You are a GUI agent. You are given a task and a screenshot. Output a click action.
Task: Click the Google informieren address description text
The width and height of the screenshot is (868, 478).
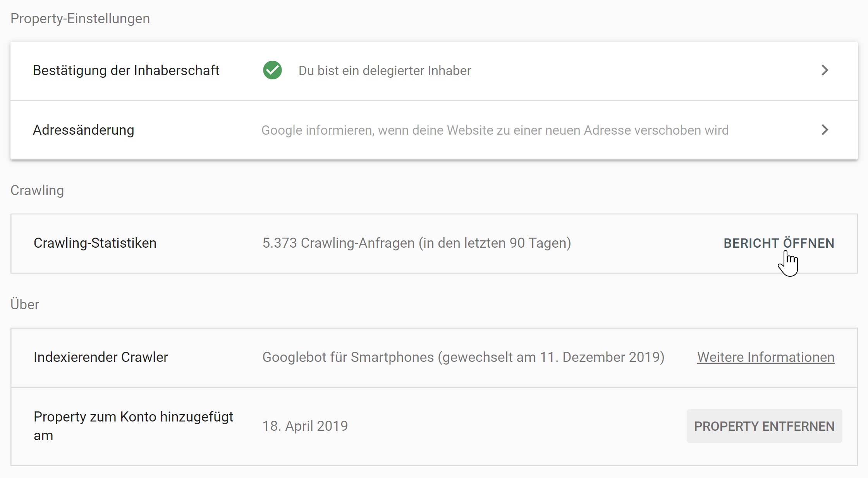[495, 130]
